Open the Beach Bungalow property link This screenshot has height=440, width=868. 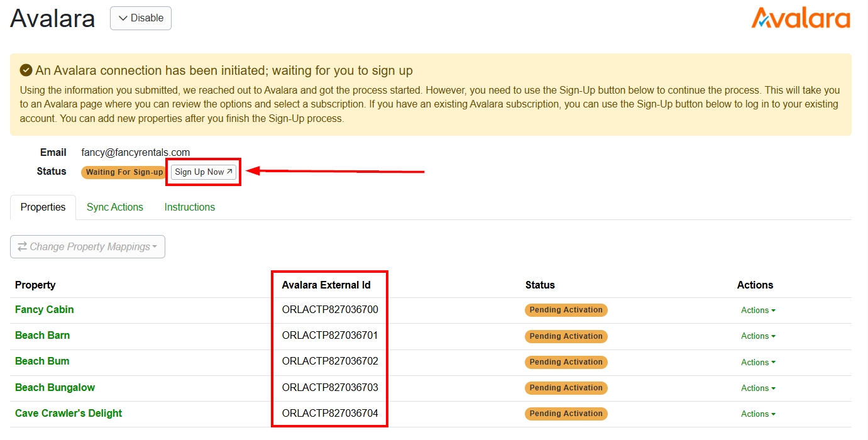(x=55, y=388)
